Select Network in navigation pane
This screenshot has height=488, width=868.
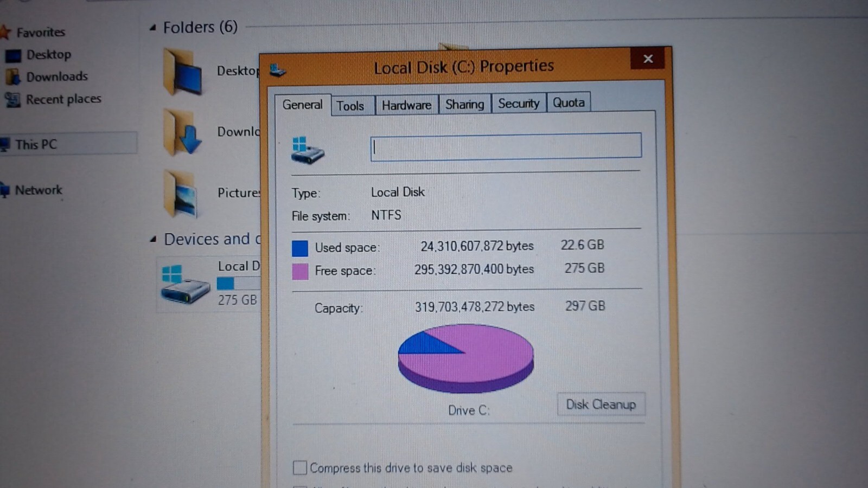pos(39,190)
